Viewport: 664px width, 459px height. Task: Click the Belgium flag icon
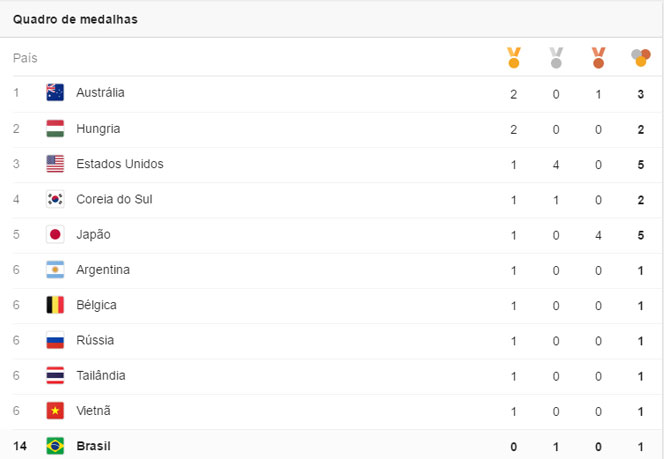point(55,305)
